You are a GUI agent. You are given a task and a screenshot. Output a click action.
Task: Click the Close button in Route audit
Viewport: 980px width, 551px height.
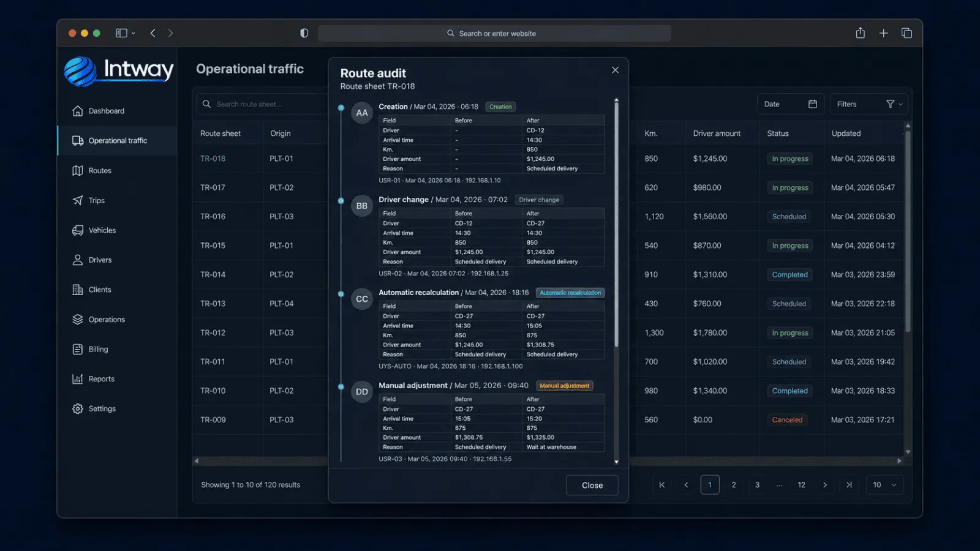(x=592, y=485)
